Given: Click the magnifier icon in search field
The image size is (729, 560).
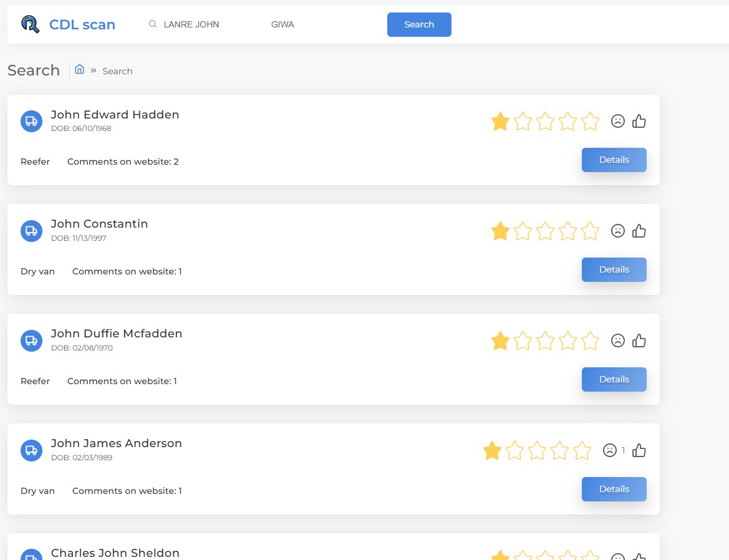Looking at the screenshot, I should tap(152, 24).
